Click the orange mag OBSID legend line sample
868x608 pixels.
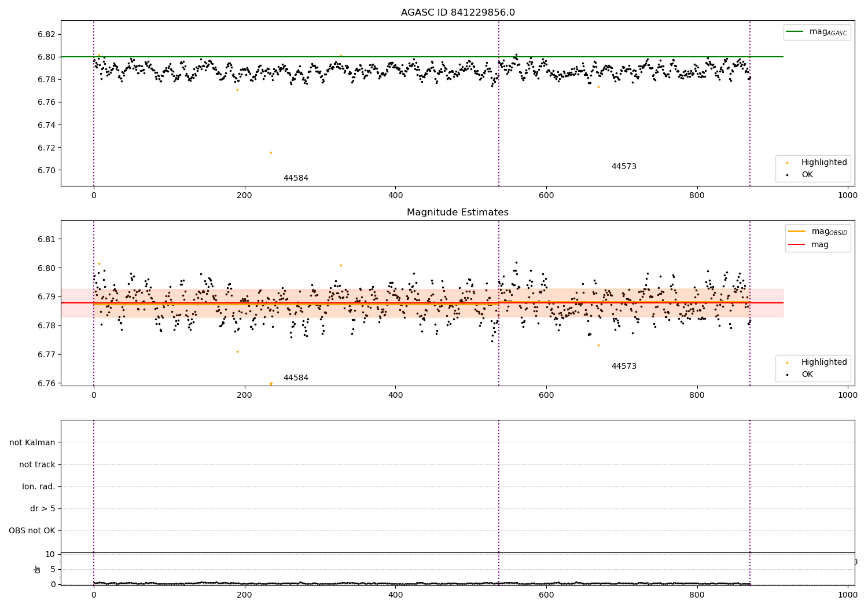(x=797, y=232)
